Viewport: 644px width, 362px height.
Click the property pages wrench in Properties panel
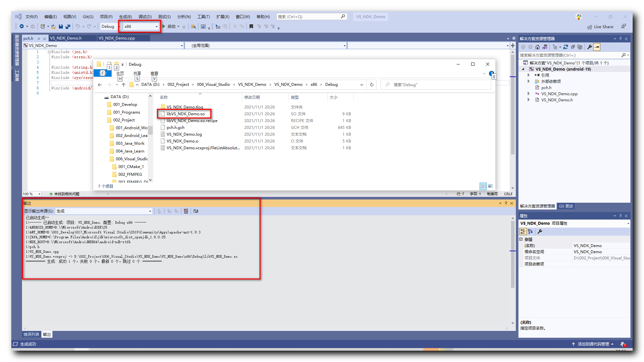point(540,232)
